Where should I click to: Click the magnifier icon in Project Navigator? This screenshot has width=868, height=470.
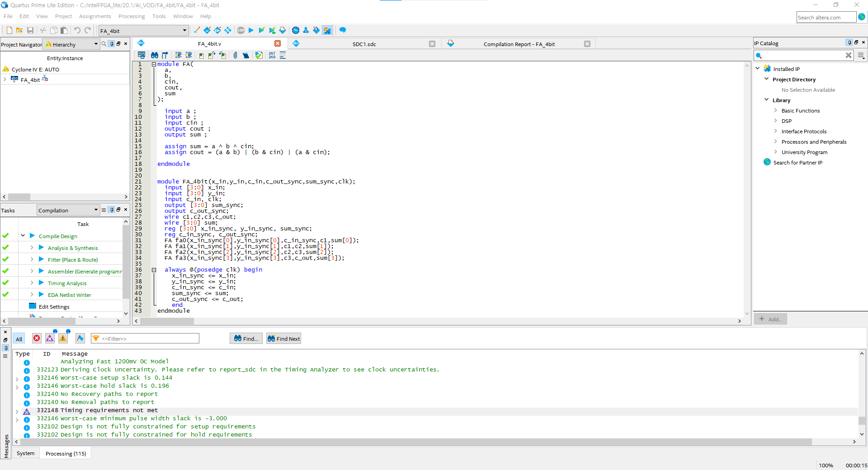click(104, 44)
